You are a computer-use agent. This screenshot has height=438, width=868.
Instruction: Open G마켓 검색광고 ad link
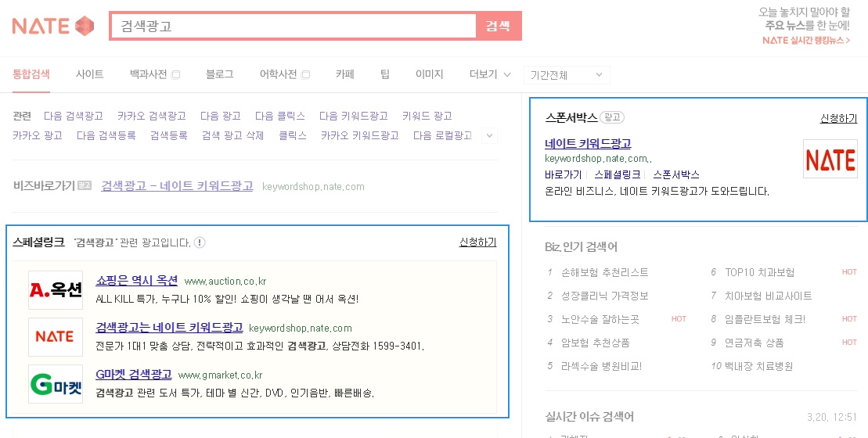click(x=134, y=375)
